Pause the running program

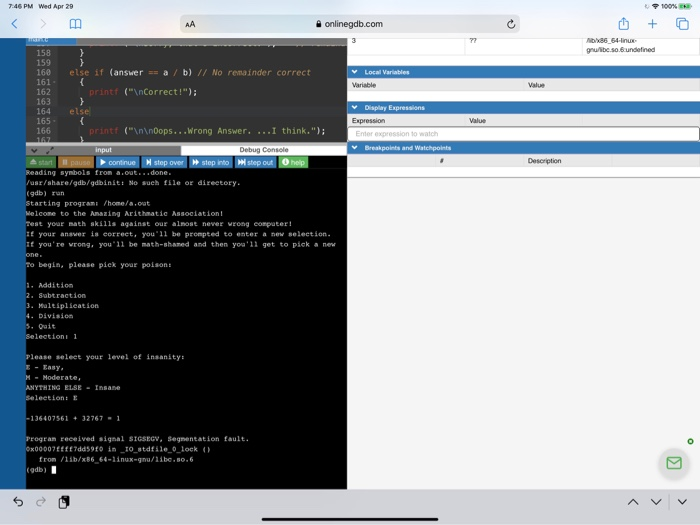tap(76, 162)
